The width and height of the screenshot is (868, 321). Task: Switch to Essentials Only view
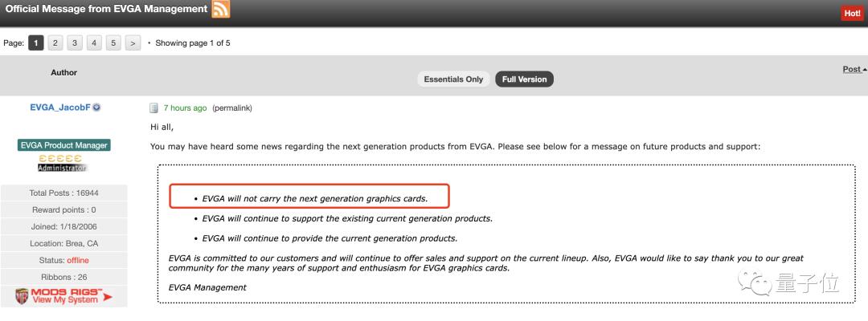tap(452, 79)
